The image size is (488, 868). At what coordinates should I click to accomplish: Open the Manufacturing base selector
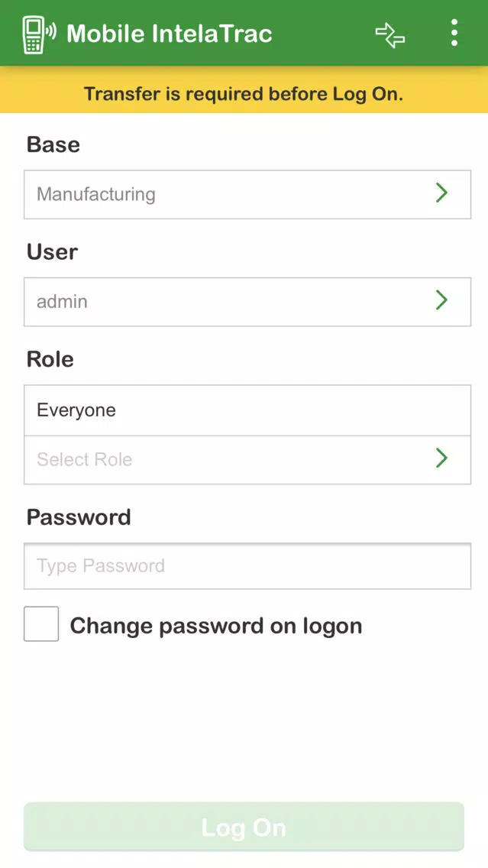tap(247, 194)
